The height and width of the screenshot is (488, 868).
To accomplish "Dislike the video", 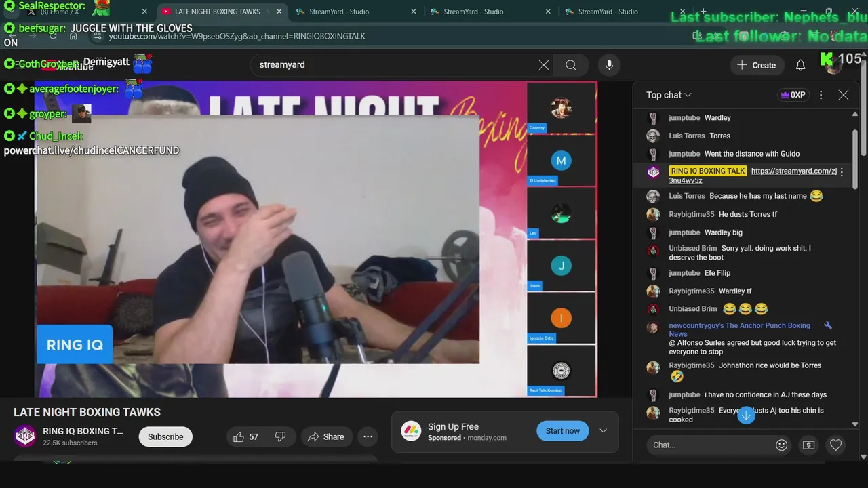I will (280, 437).
